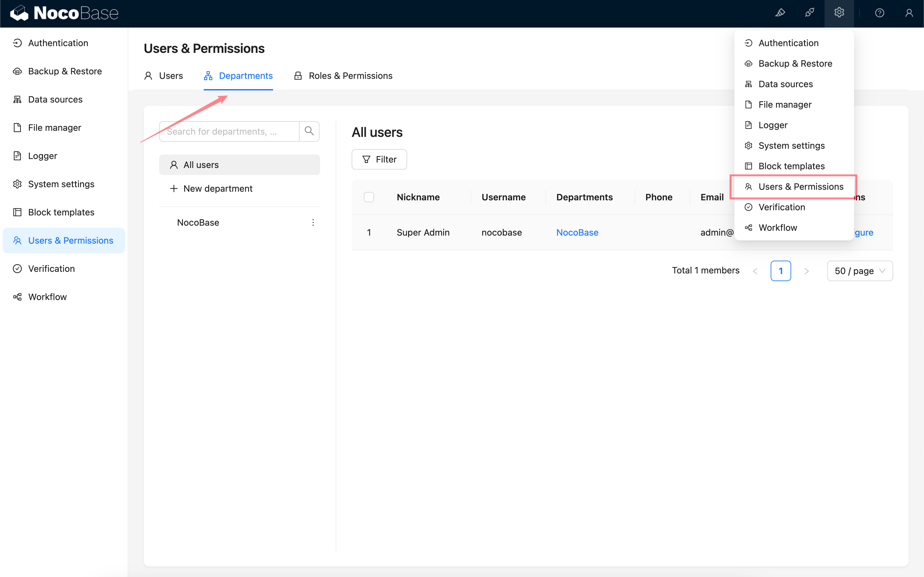Click the UI Editor highlighter icon
Image resolution: width=924 pixels, height=577 pixels.
coord(780,13)
